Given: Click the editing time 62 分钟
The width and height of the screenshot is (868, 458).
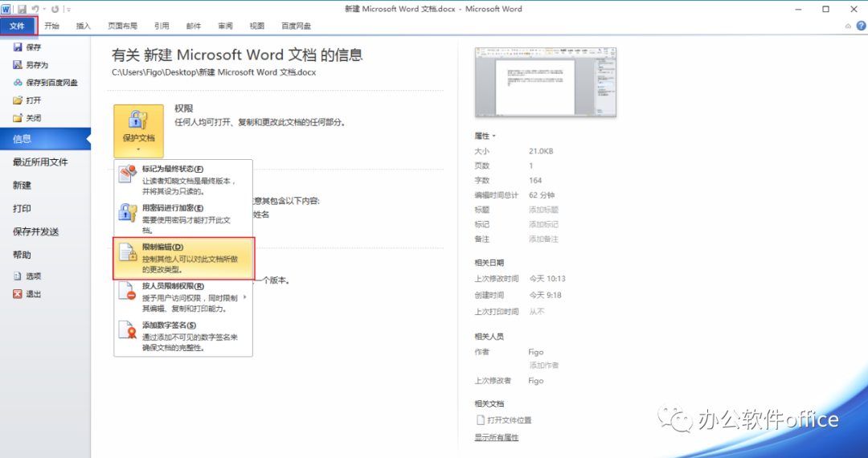Looking at the screenshot, I should point(542,195).
